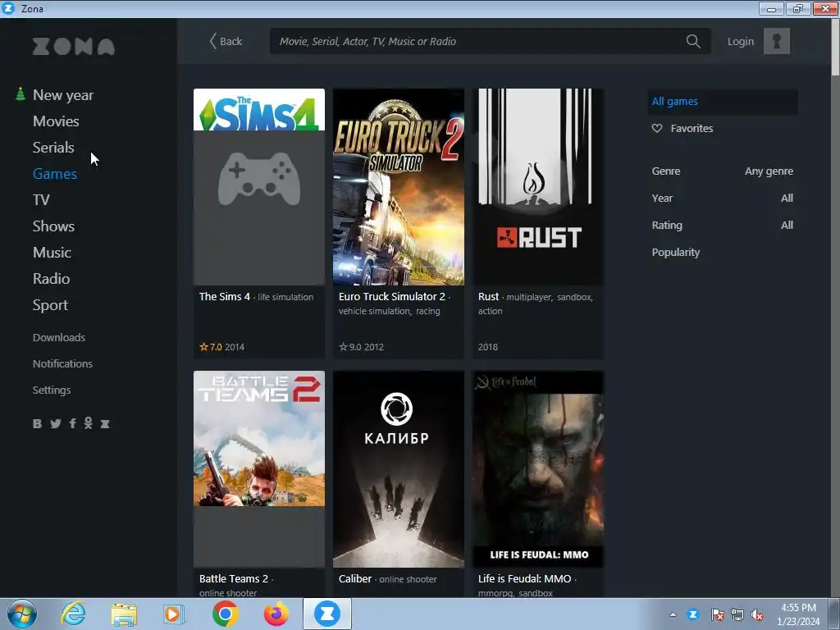This screenshot has width=840, height=630.
Task: Open the Genre filter dropdown
Action: pyautogui.click(x=722, y=171)
